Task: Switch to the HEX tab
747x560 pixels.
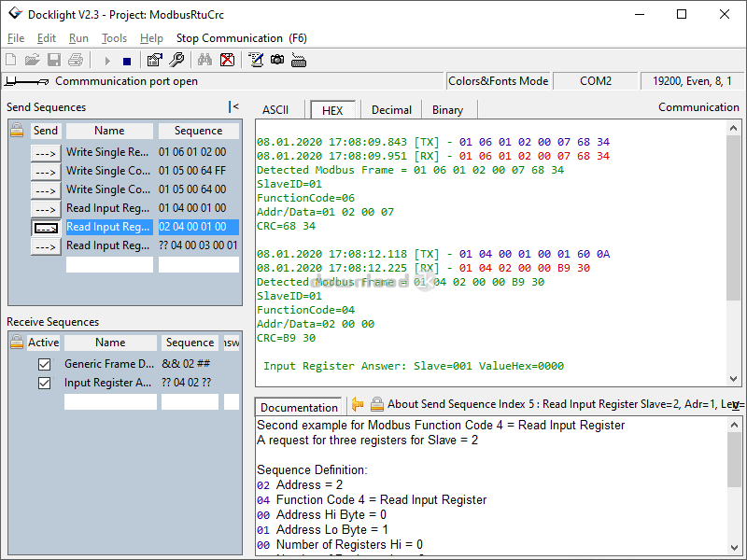Action: click(332, 110)
